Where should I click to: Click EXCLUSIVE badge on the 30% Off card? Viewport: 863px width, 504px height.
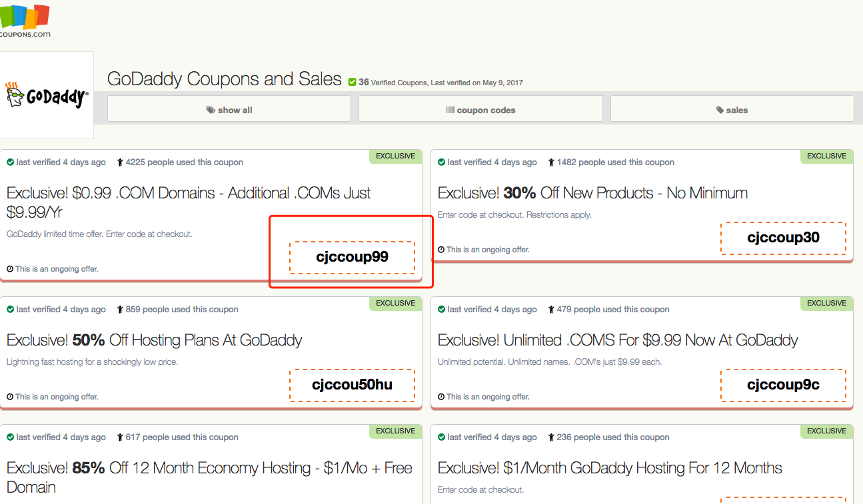click(826, 156)
